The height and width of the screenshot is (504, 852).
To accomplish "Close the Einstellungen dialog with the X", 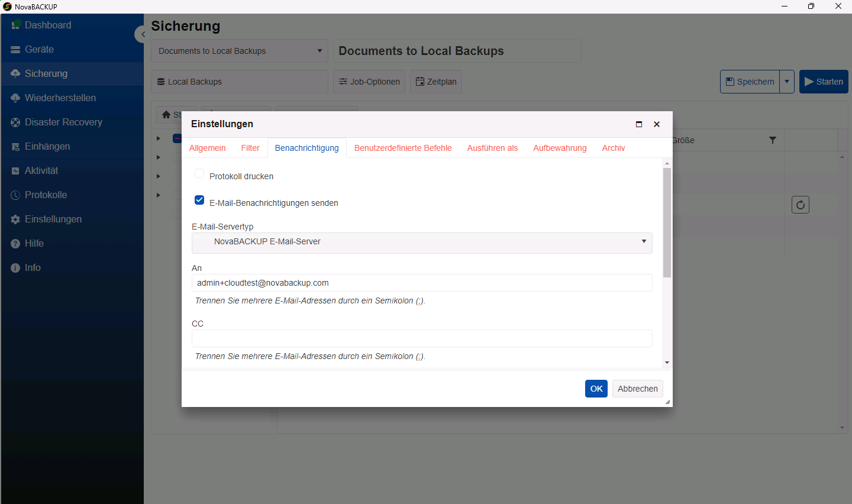I will click(x=657, y=124).
